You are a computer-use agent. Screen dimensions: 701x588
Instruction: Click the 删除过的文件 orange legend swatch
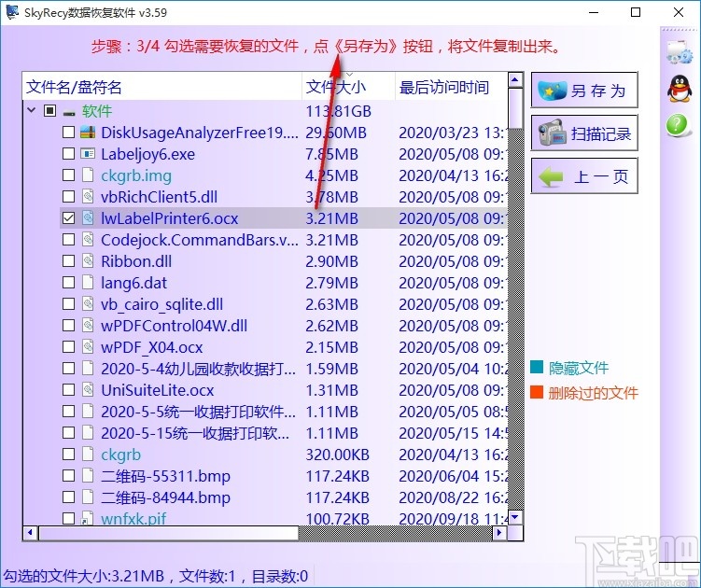(537, 392)
